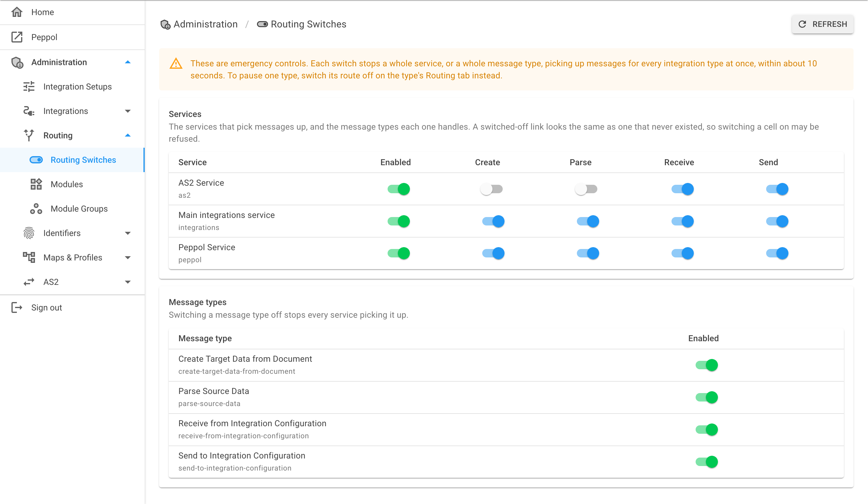Expand the Maps & Profiles submenu arrow
Screen dimensions: 868x504
[x=128, y=258]
